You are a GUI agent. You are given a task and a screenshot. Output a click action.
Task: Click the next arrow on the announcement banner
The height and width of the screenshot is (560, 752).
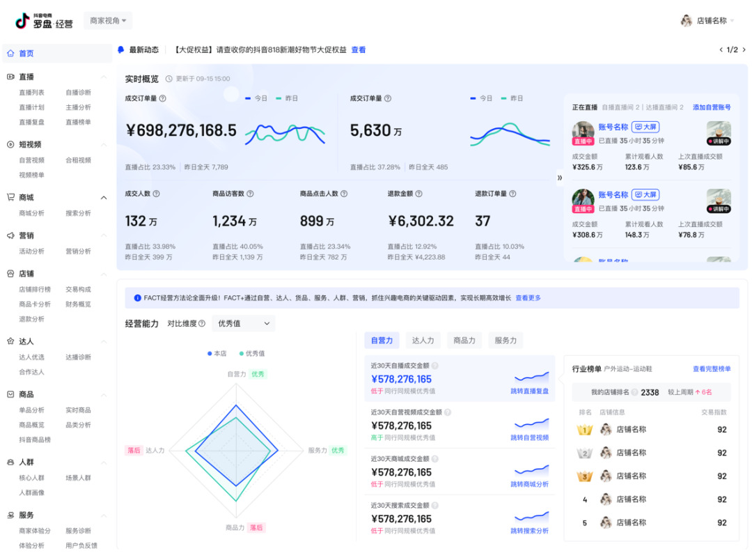point(743,49)
